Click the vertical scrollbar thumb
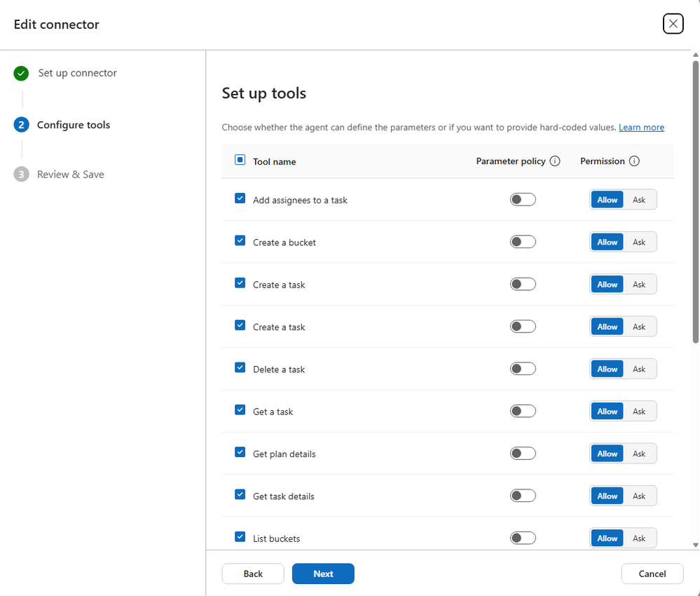The height and width of the screenshot is (596, 700). click(695, 202)
